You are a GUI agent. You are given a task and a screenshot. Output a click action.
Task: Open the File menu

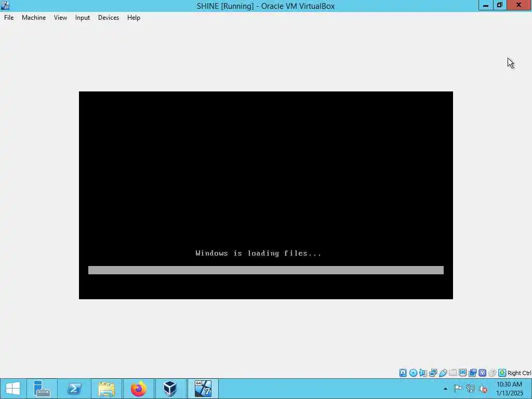9,18
